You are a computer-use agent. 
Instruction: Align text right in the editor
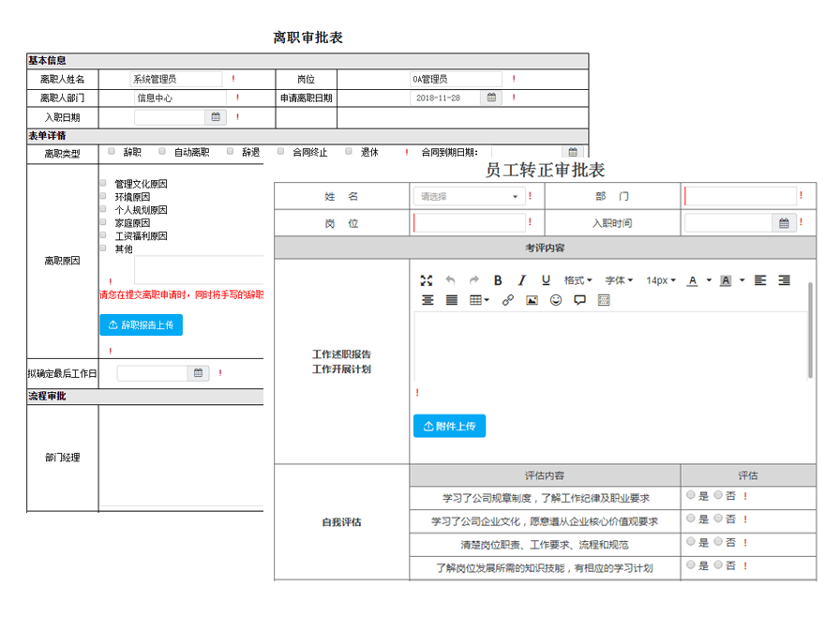coord(785,280)
